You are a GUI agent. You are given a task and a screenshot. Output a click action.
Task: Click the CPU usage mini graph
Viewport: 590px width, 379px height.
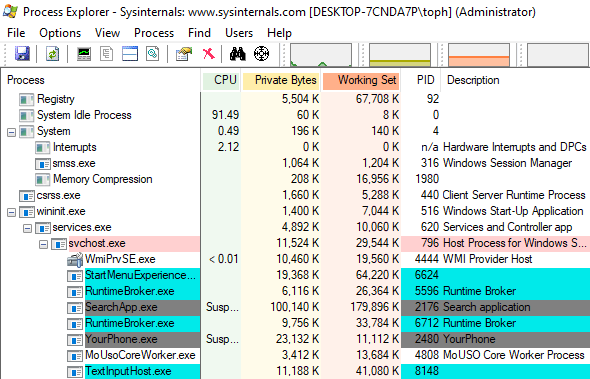tap(321, 55)
